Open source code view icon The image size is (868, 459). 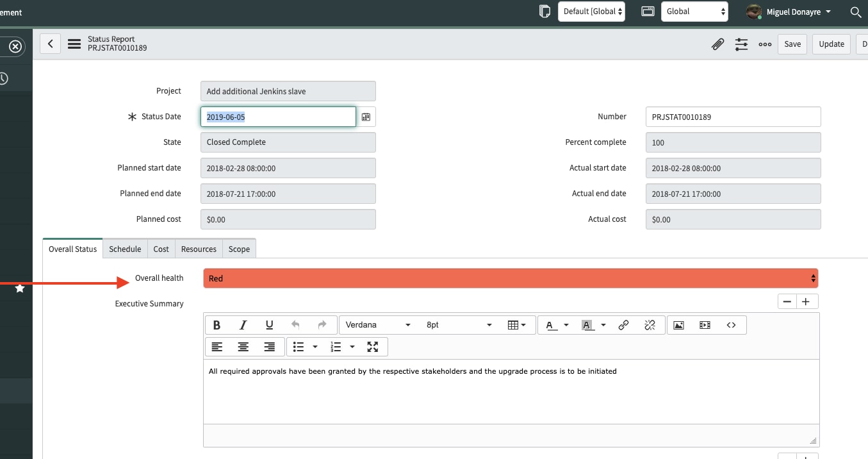731,325
